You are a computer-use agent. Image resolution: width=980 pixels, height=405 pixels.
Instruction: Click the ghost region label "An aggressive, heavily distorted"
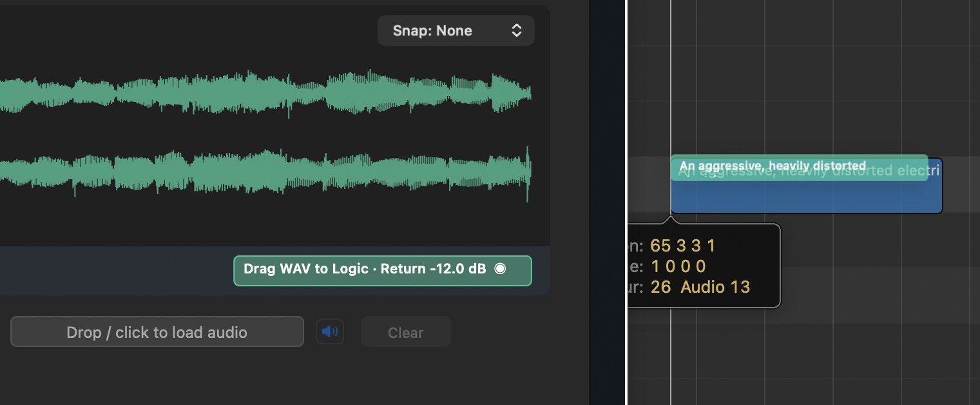[773, 166]
